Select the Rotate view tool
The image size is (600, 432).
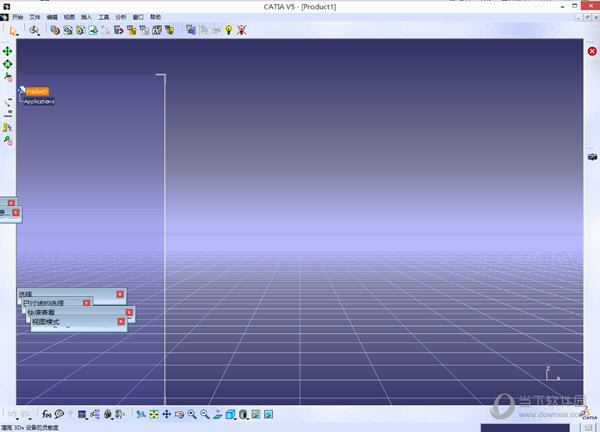point(179,414)
